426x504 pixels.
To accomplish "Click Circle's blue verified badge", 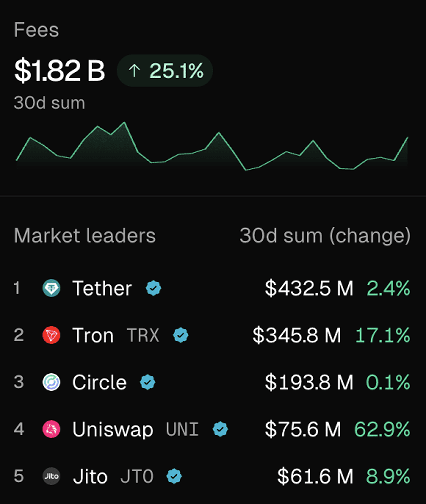I will [148, 382].
